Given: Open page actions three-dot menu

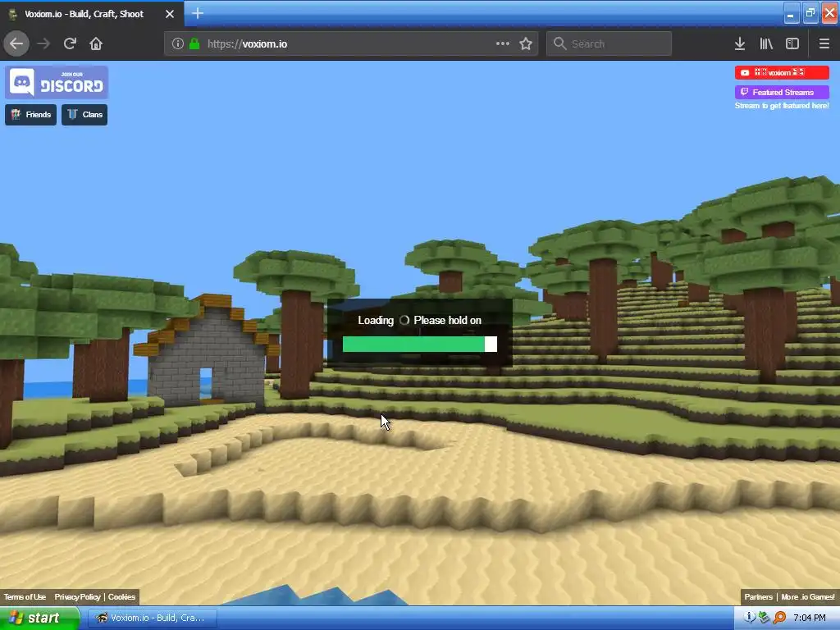Looking at the screenshot, I should point(503,43).
